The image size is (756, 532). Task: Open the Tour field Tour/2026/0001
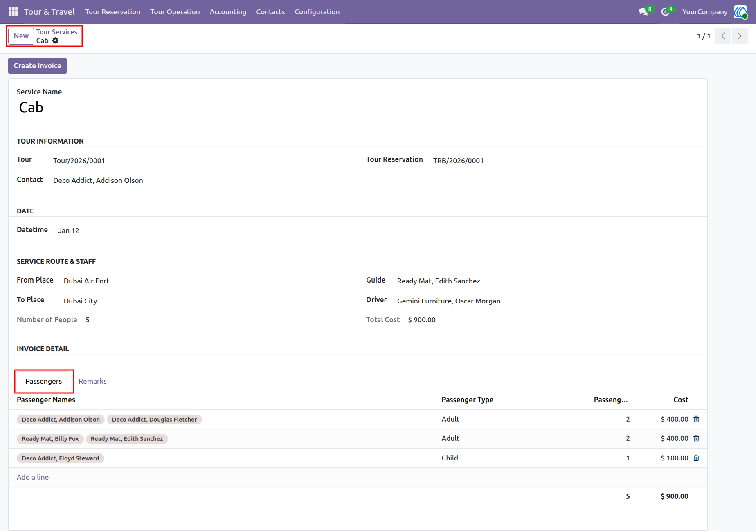click(79, 161)
